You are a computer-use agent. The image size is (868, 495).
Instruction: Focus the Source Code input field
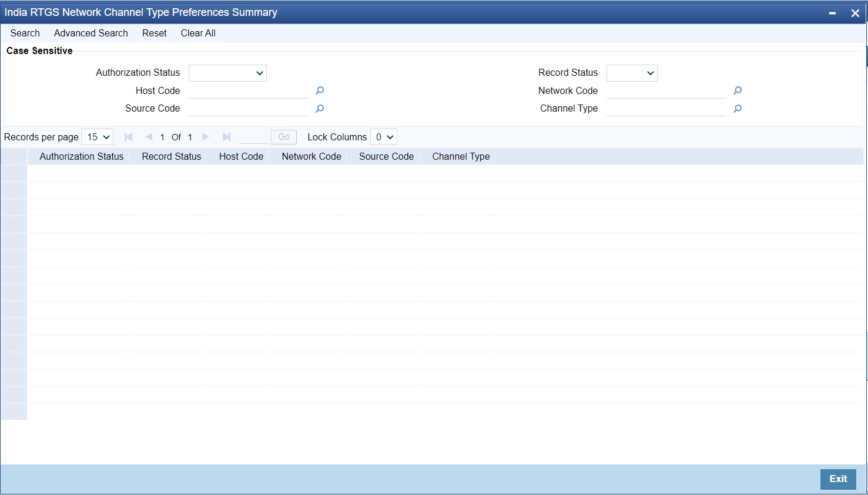pos(248,109)
